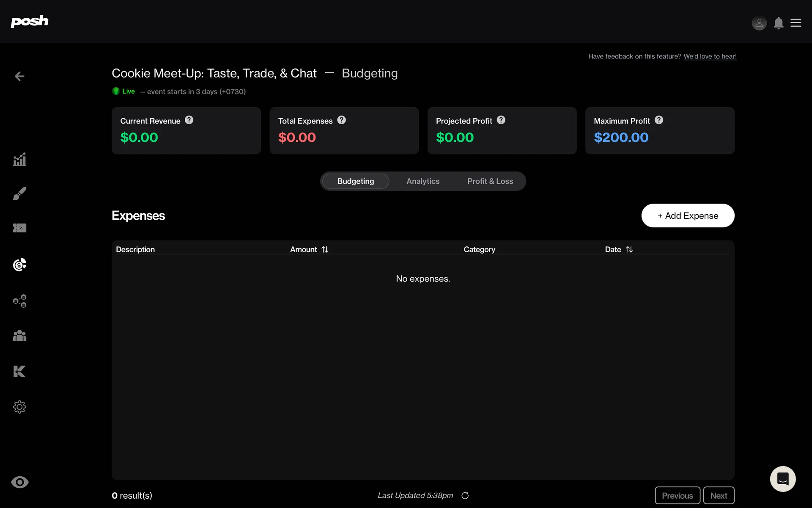Switch to the Profit & Loss tab
Viewport: 812px width, 508px height.
[x=490, y=181]
